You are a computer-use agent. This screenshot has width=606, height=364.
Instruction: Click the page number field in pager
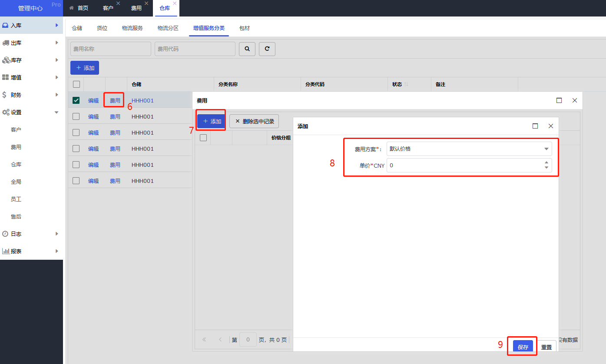248,340
